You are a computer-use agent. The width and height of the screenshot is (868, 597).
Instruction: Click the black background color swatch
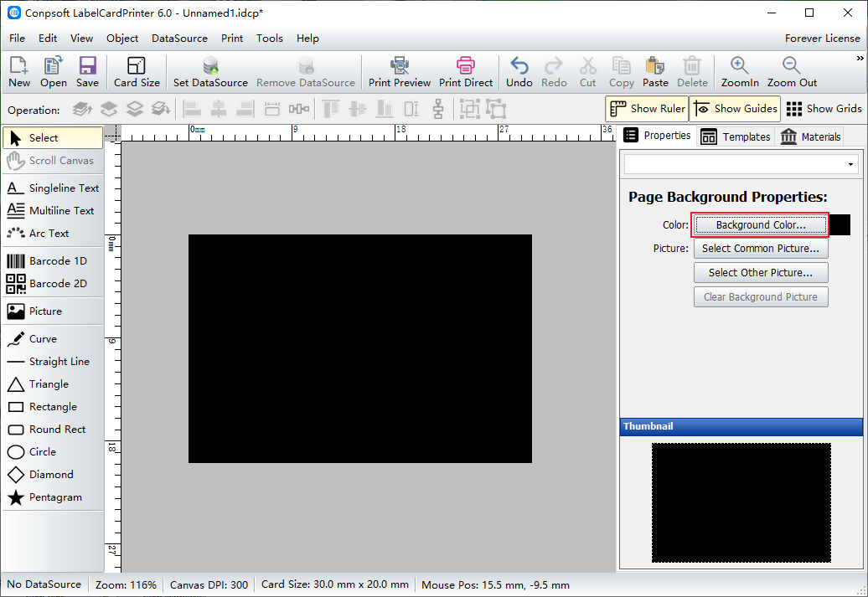pos(840,225)
